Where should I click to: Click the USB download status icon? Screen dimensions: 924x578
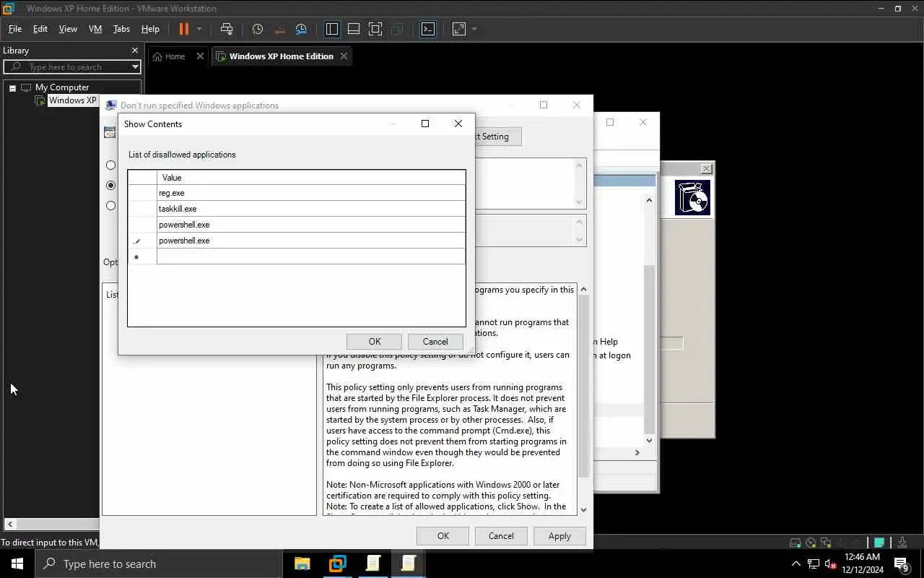tap(902, 543)
